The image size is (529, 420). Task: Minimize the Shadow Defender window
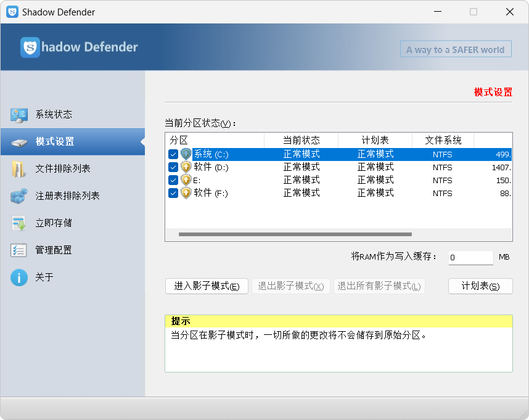tap(438, 12)
